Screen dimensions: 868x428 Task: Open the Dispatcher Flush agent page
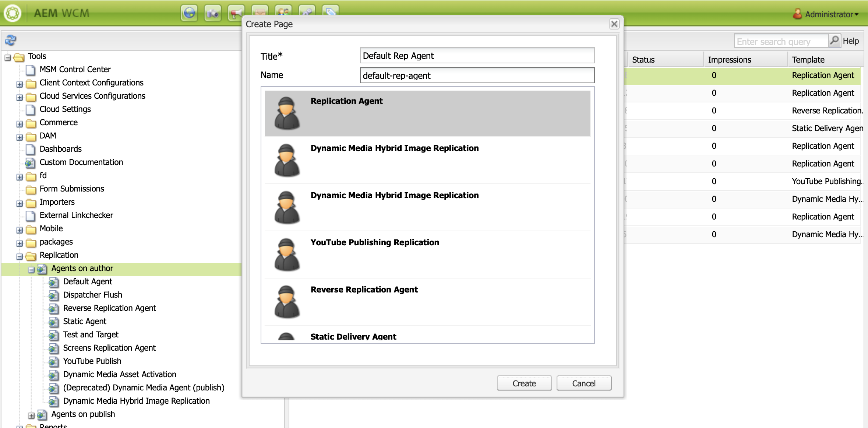pos(92,295)
